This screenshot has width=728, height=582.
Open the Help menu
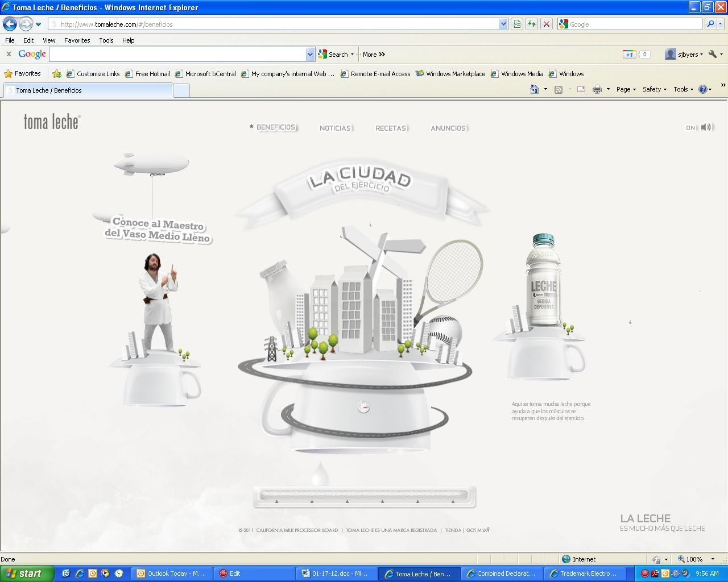[128, 40]
